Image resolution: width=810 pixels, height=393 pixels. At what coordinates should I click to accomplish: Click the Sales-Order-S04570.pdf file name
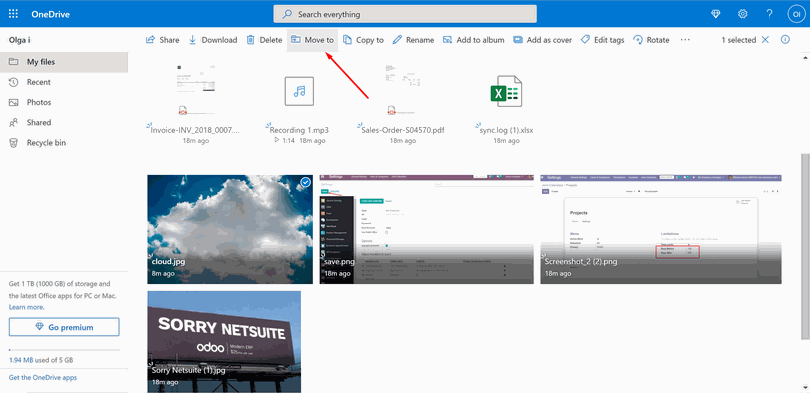pyautogui.click(x=403, y=130)
